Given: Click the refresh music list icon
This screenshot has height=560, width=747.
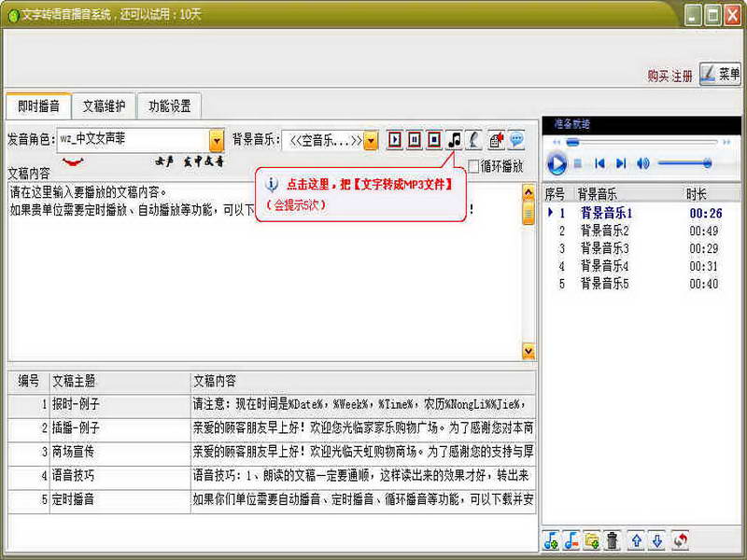Looking at the screenshot, I should pyautogui.click(x=681, y=540).
